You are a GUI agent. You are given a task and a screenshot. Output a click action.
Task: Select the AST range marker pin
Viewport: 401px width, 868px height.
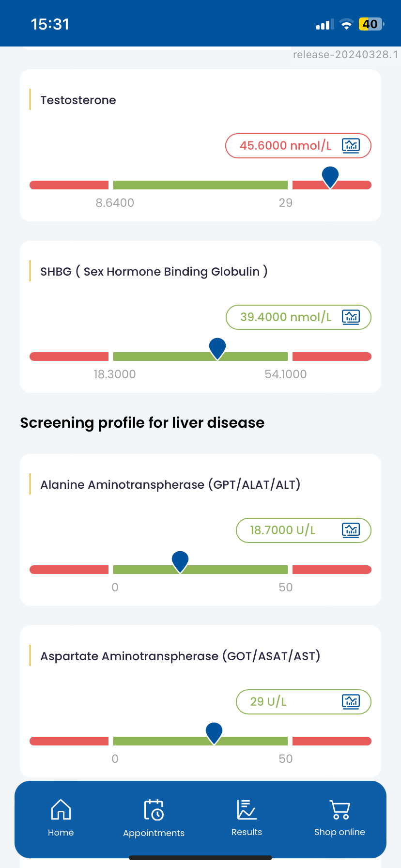click(x=214, y=733)
